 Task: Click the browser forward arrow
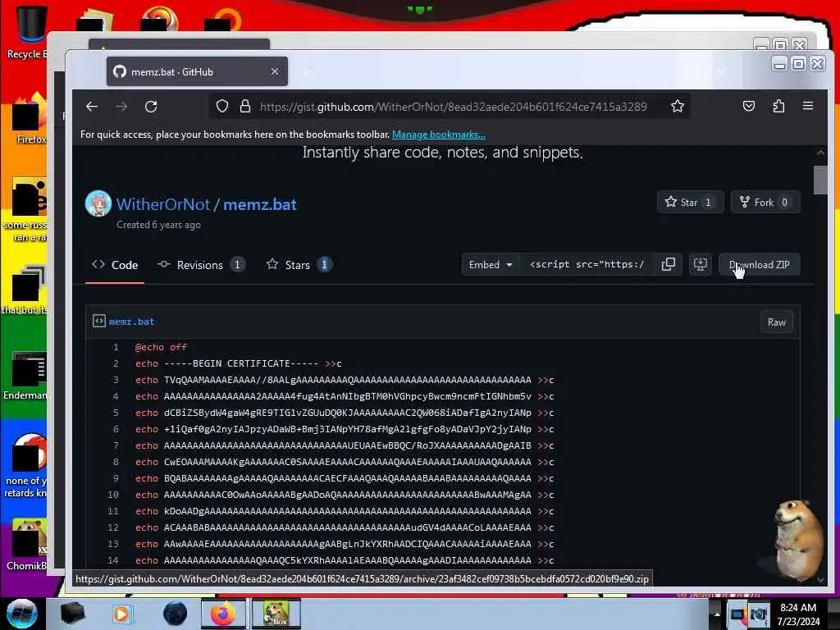pos(121,107)
